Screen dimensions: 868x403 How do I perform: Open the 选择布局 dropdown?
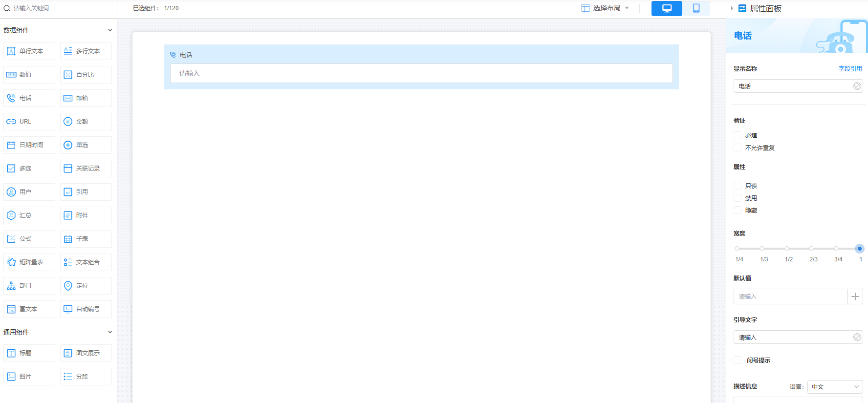pyautogui.click(x=605, y=8)
